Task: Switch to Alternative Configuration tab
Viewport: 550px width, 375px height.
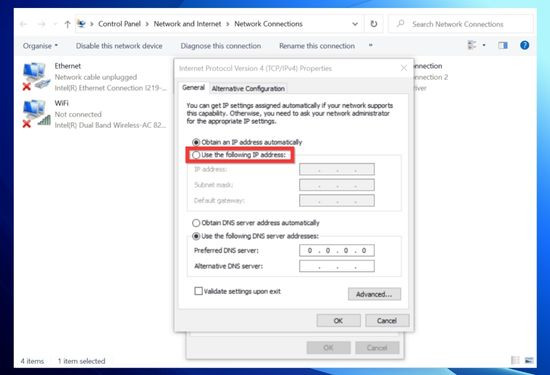Action: click(x=248, y=88)
